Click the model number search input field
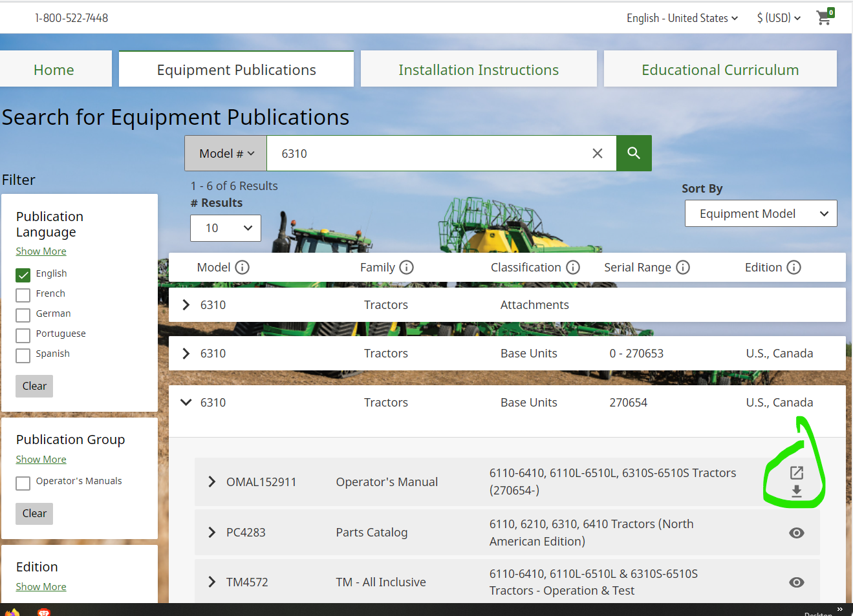 (427, 153)
